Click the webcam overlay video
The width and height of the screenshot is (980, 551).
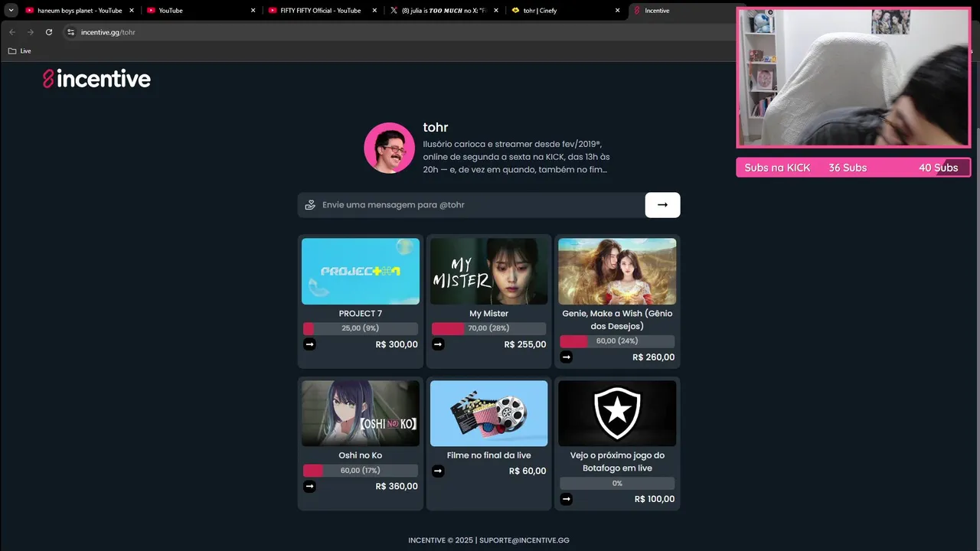pyautogui.click(x=854, y=77)
